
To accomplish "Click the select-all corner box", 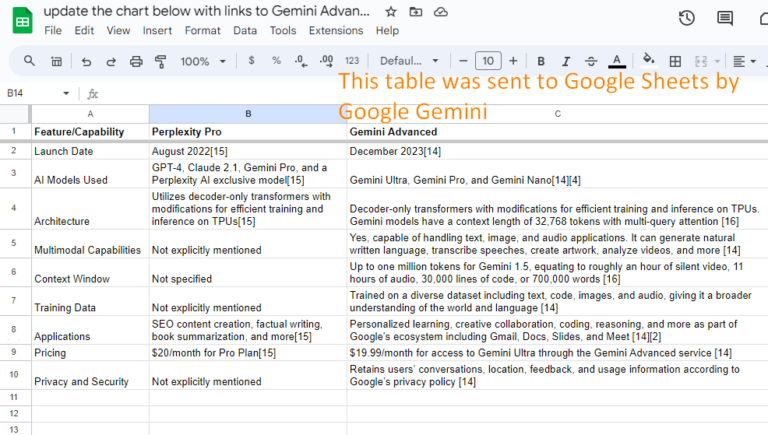I will point(15,114).
